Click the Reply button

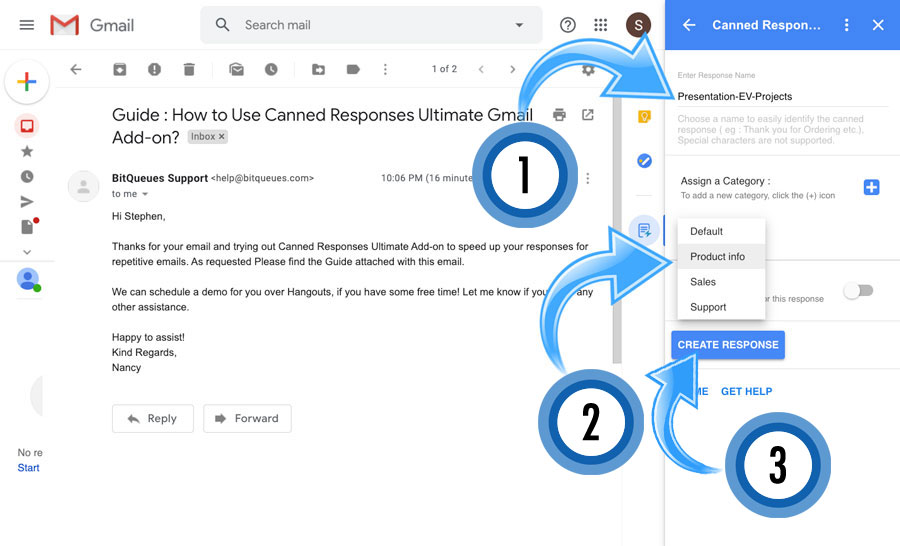point(153,419)
